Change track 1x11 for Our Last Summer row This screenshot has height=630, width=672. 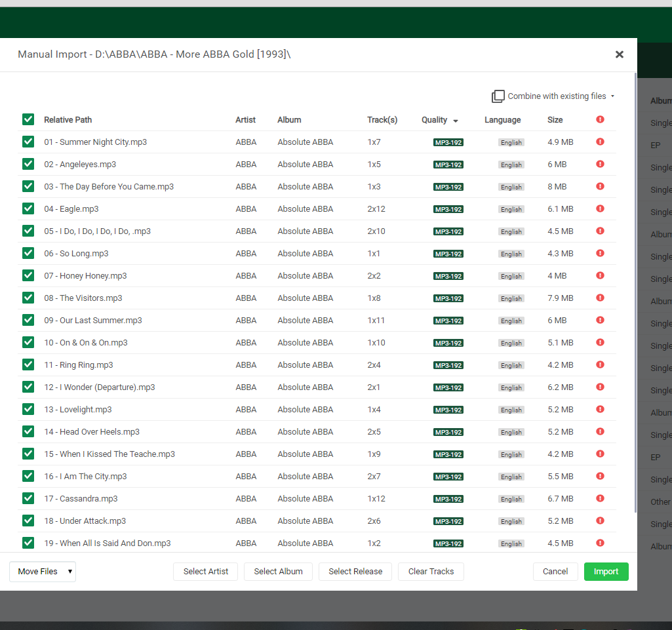pyautogui.click(x=376, y=320)
